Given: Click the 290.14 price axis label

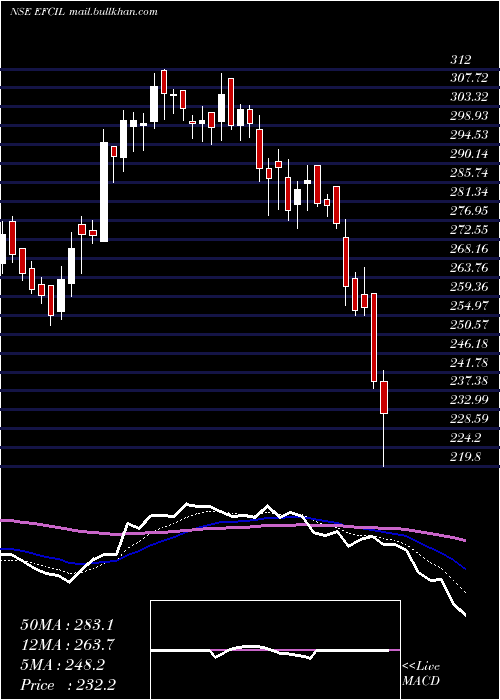Looking at the screenshot, I should click(x=469, y=154).
